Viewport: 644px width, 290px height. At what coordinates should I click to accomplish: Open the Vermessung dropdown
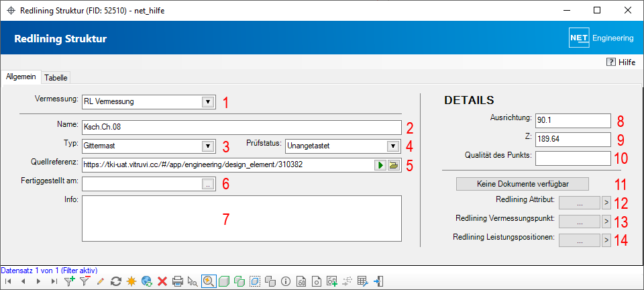coord(208,101)
